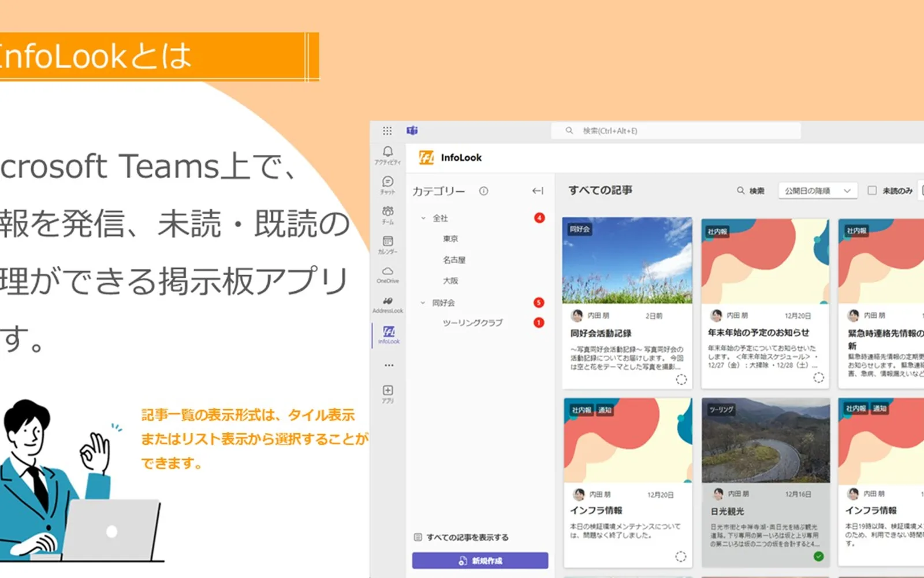924x578 pixels.
Task: Select the ツーリングクラブ category
Action: coord(472,323)
